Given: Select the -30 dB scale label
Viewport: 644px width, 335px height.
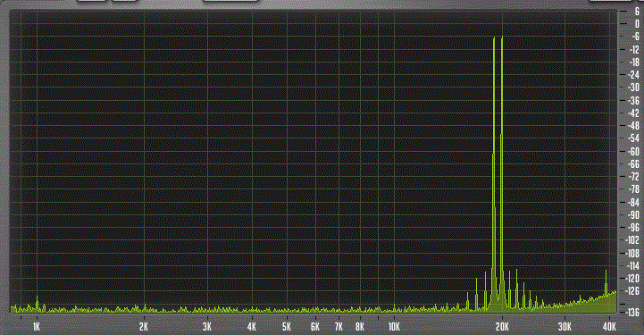Looking at the screenshot, I should pyautogui.click(x=633, y=88).
